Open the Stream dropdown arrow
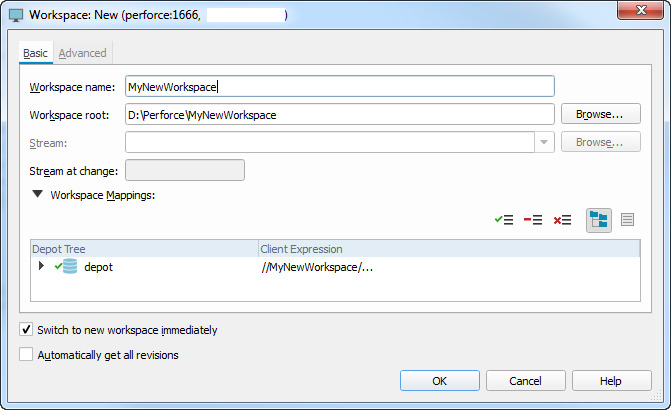Screen dimensions: 671x410 544,142
